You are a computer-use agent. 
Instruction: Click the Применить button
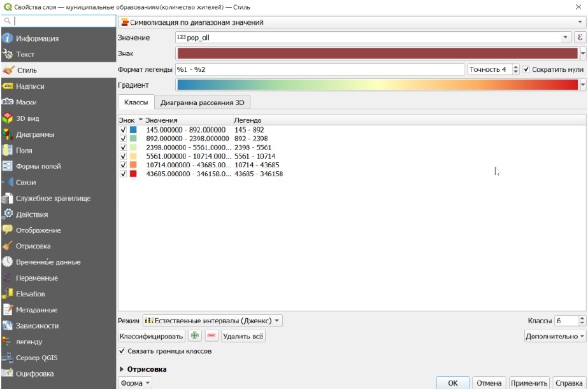529,383
